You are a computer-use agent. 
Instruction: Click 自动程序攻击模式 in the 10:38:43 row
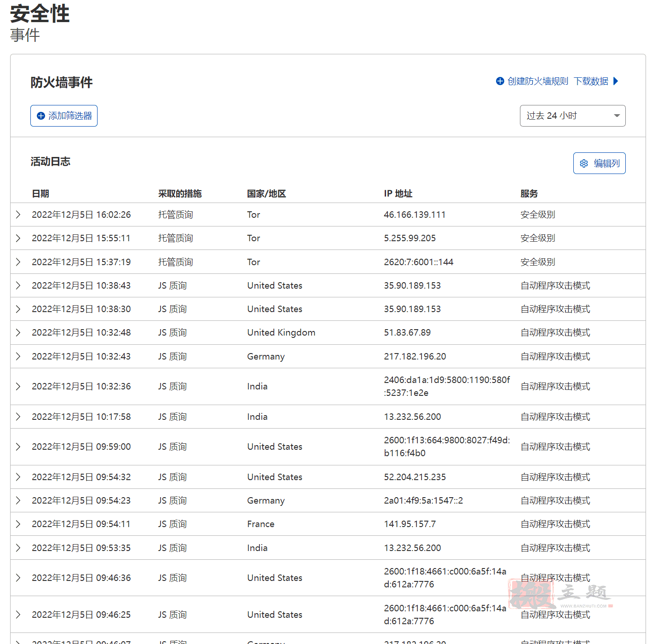[x=555, y=285]
